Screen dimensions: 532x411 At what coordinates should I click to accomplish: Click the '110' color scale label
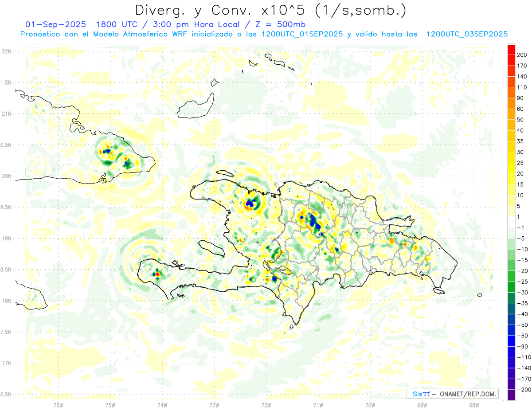point(521,87)
